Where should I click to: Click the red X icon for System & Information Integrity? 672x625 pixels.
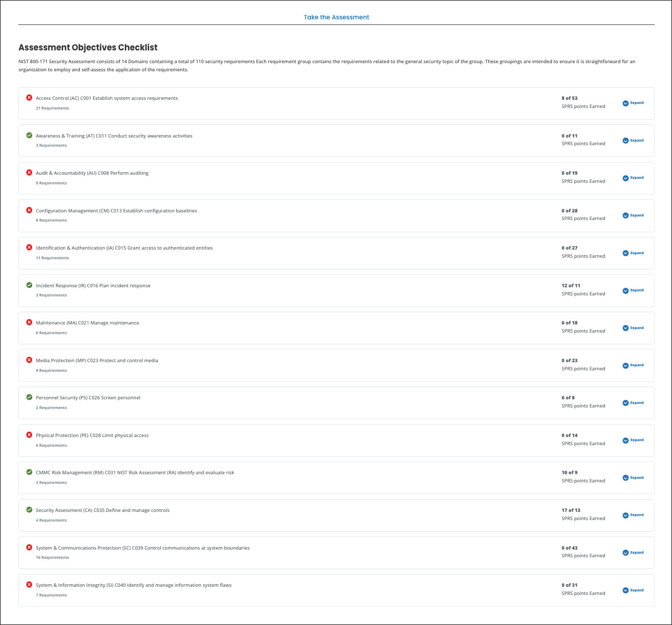click(29, 584)
